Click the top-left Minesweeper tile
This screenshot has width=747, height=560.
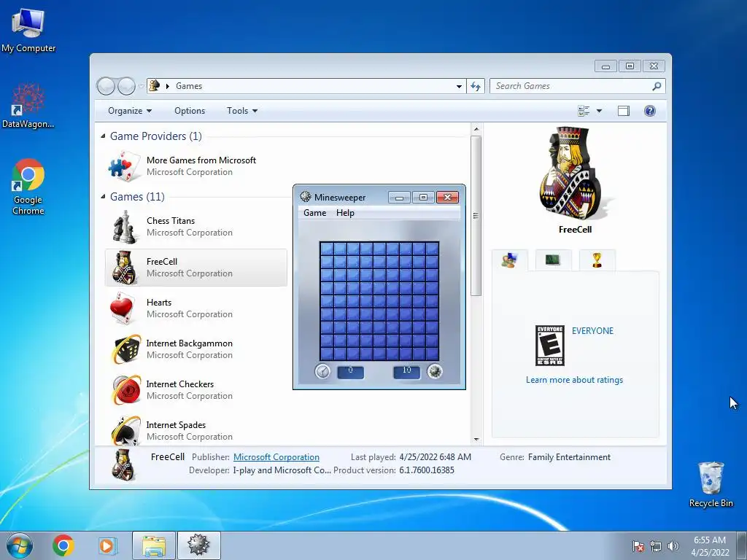(x=326, y=249)
